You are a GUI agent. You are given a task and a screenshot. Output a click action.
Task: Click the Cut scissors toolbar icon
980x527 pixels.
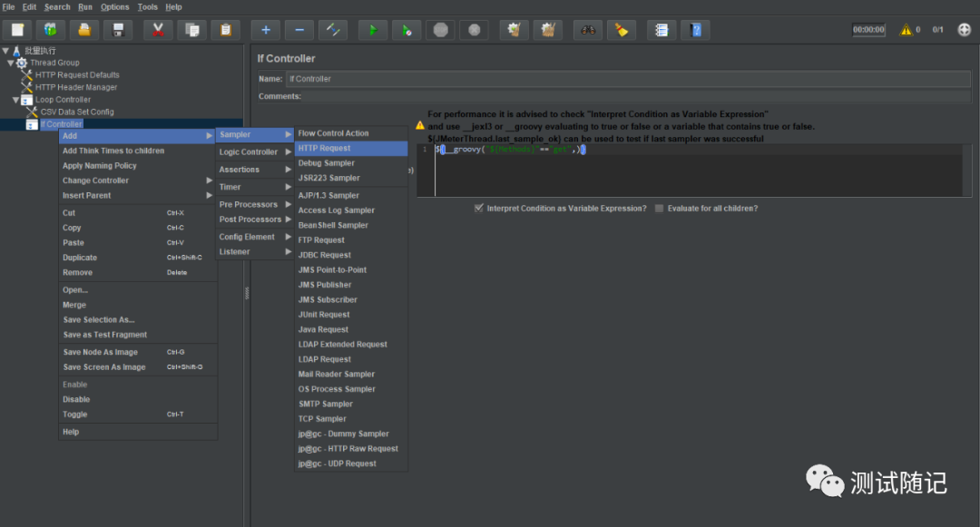click(158, 30)
